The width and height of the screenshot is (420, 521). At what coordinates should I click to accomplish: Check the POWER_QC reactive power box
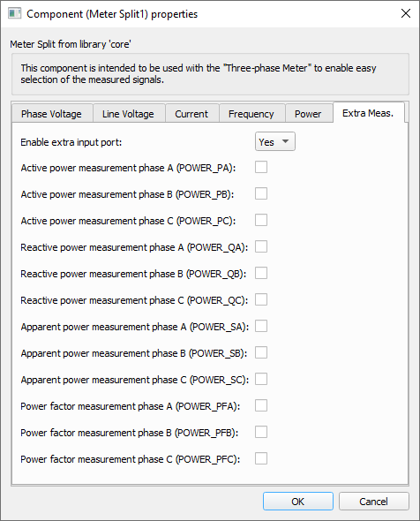point(261,299)
